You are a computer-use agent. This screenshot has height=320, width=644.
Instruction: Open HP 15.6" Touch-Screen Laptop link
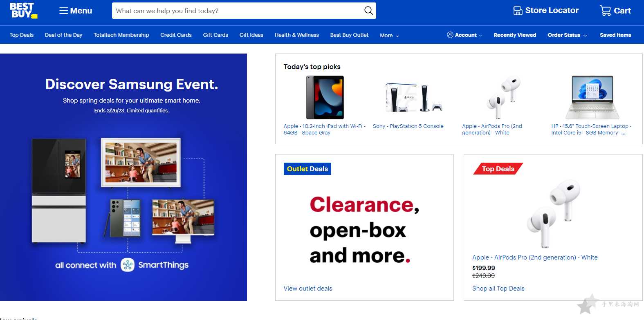coord(591,129)
